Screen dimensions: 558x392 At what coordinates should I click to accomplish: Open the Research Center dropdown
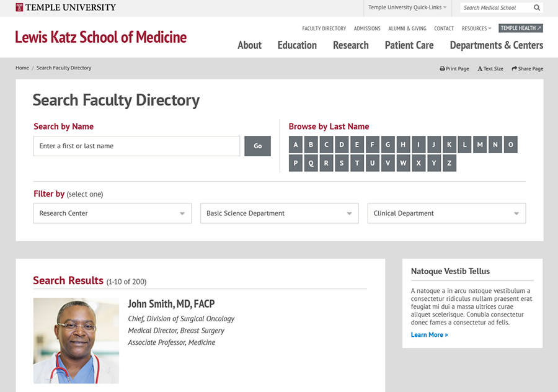coord(112,213)
